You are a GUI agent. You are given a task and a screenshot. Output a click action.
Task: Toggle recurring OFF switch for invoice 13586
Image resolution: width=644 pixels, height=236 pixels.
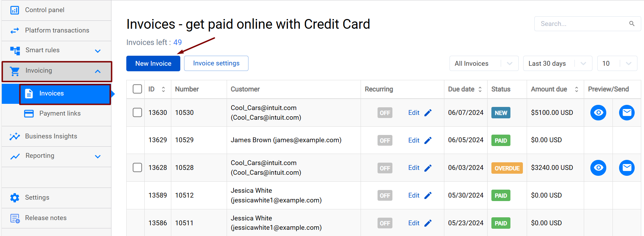coord(385,223)
